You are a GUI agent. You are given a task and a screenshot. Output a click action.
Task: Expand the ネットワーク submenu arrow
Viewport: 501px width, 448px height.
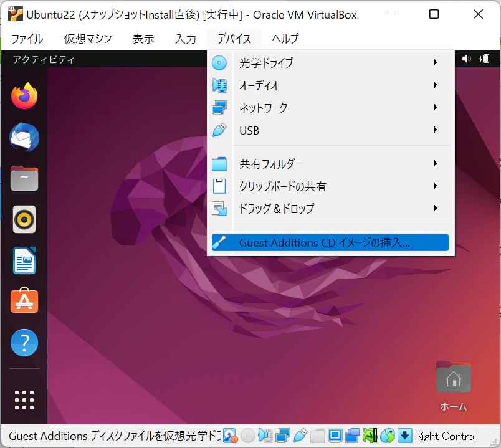click(x=435, y=107)
